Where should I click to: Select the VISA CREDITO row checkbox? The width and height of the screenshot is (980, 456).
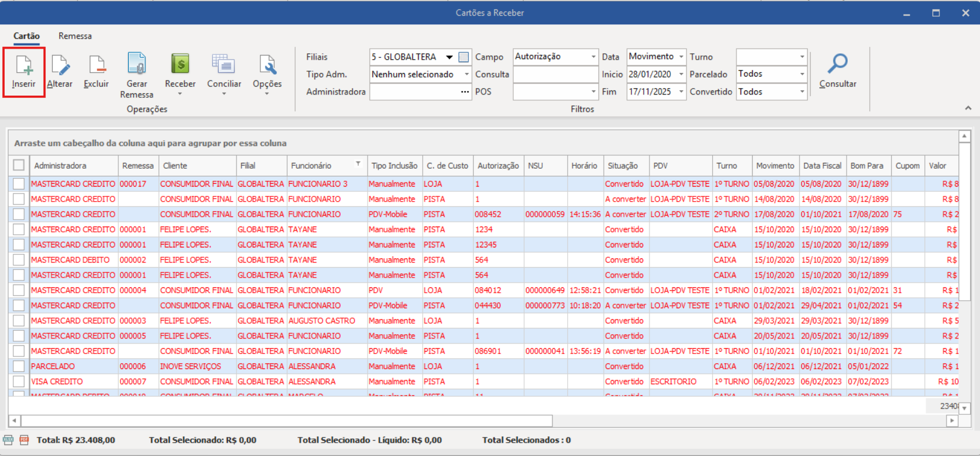19,381
